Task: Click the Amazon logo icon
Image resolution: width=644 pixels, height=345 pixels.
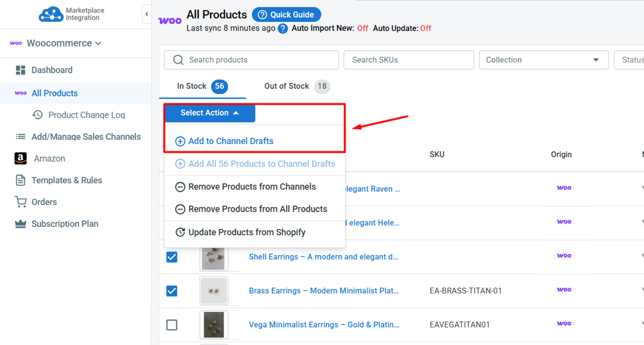Action: pos(21,158)
